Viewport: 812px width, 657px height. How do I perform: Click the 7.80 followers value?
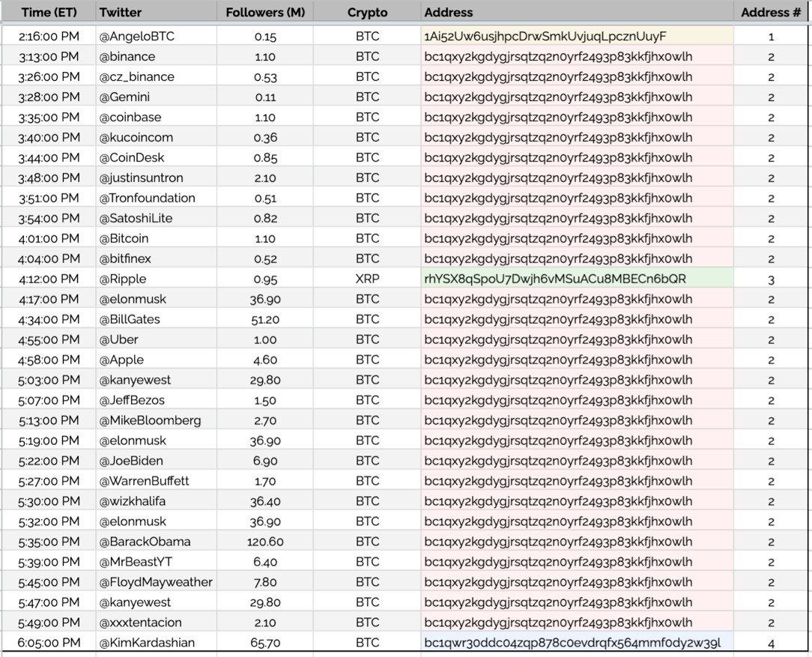point(265,581)
